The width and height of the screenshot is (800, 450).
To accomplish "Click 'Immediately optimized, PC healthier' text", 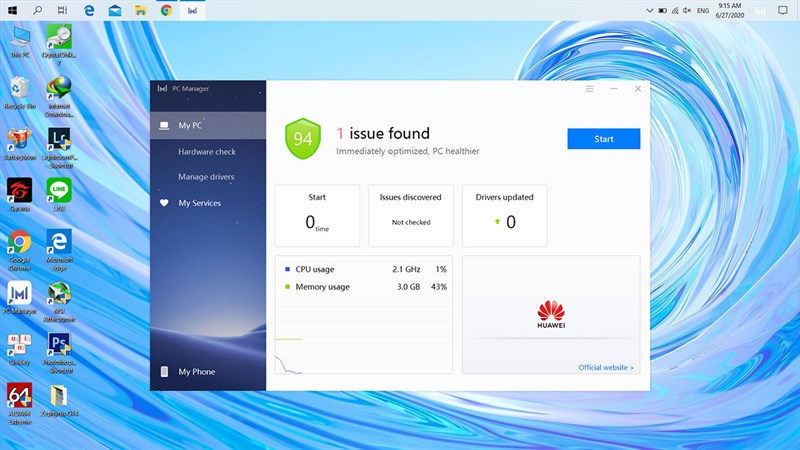I will pyautogui.click(x=408, y=151).
